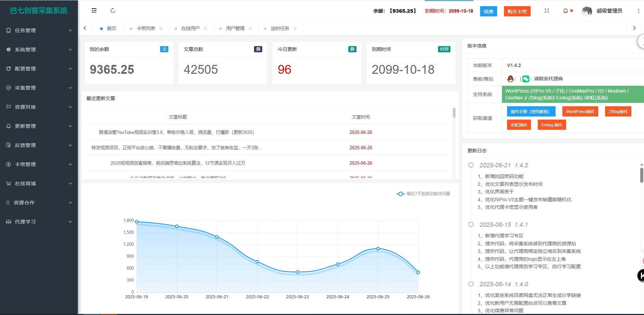Click the WeChat contact icon
644x315 pixels.
coord(526,79)
